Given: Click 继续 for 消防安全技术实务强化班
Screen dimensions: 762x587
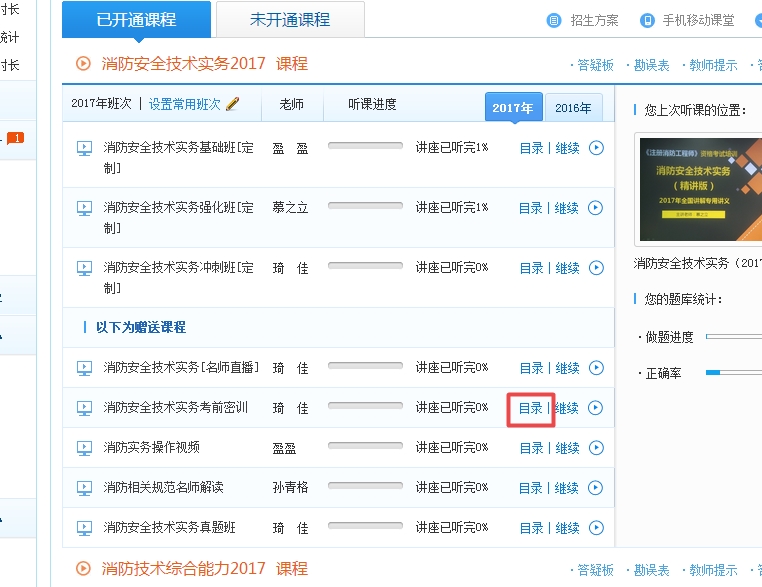Looking at the screenshot, I should click(x=567, y=208).
